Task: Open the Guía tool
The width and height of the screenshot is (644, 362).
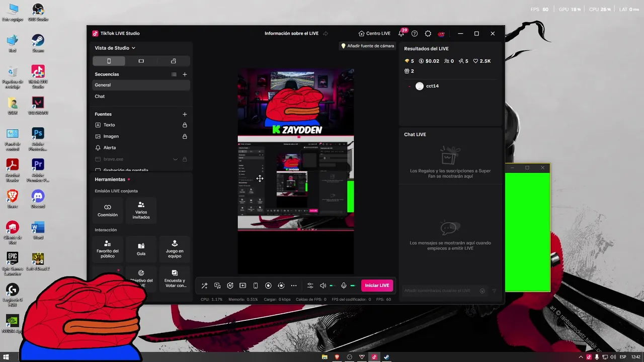Action: pos(141,250)
